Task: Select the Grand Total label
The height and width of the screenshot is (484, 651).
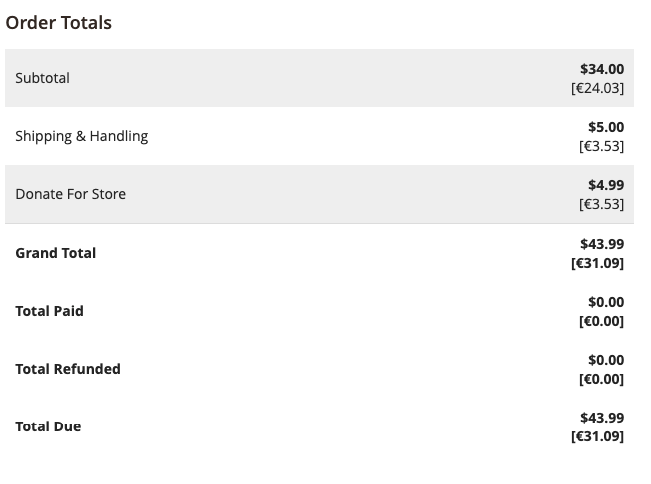Action: 56,253
